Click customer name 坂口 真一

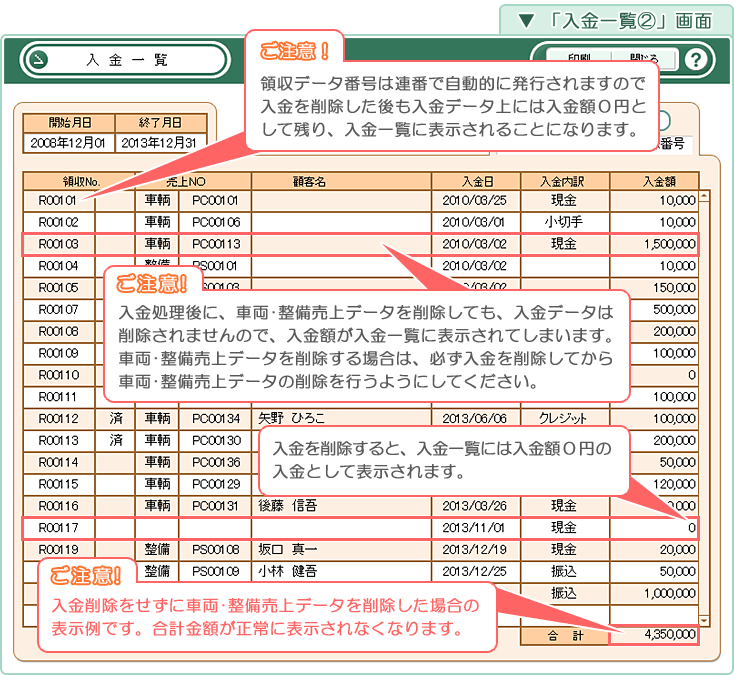point(287,549)
